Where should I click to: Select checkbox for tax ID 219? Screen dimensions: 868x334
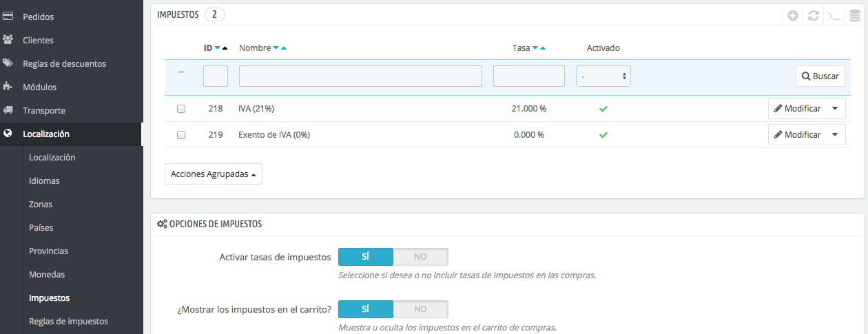[x=181, y=135]
